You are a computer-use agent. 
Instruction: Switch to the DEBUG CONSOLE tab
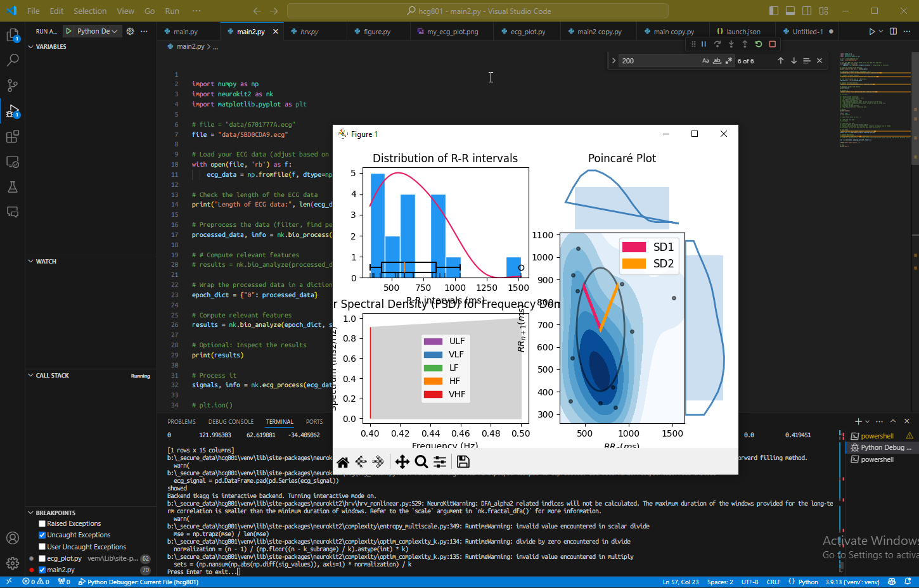[231, 421]
